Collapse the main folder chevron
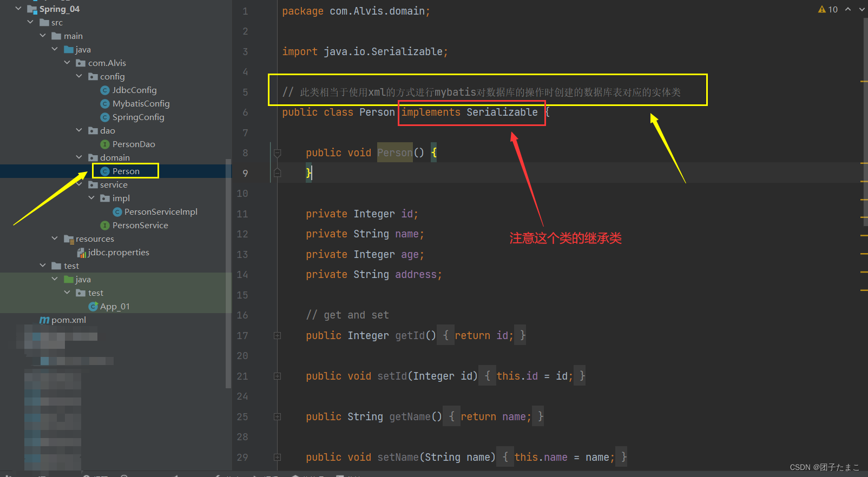This screenshot has width=868, height=477. tap(43, 36)
